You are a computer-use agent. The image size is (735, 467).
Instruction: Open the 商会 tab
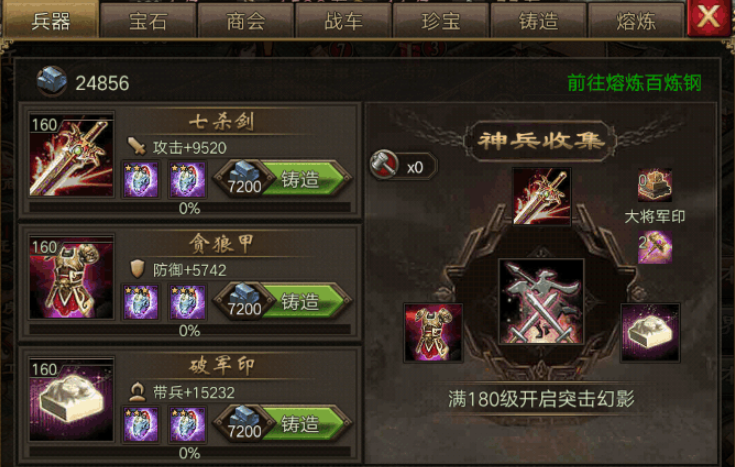click(246, 22)
